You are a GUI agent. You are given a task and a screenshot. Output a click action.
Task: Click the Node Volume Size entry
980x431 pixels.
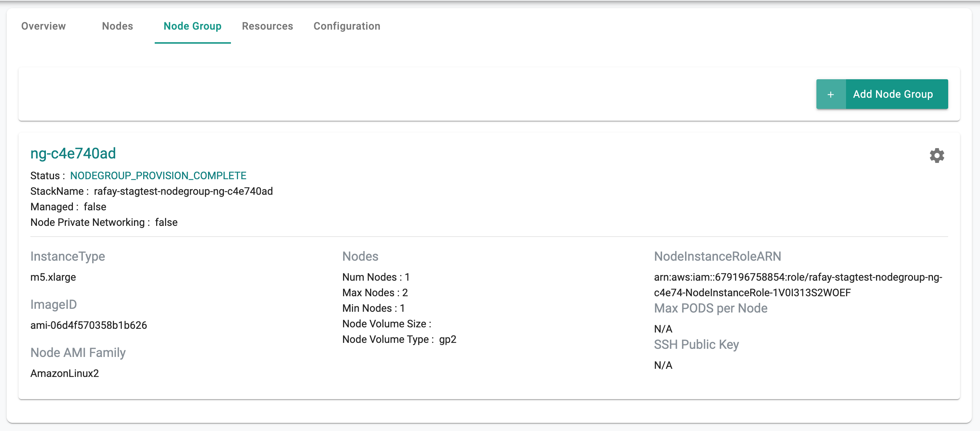tap(387, 324)
